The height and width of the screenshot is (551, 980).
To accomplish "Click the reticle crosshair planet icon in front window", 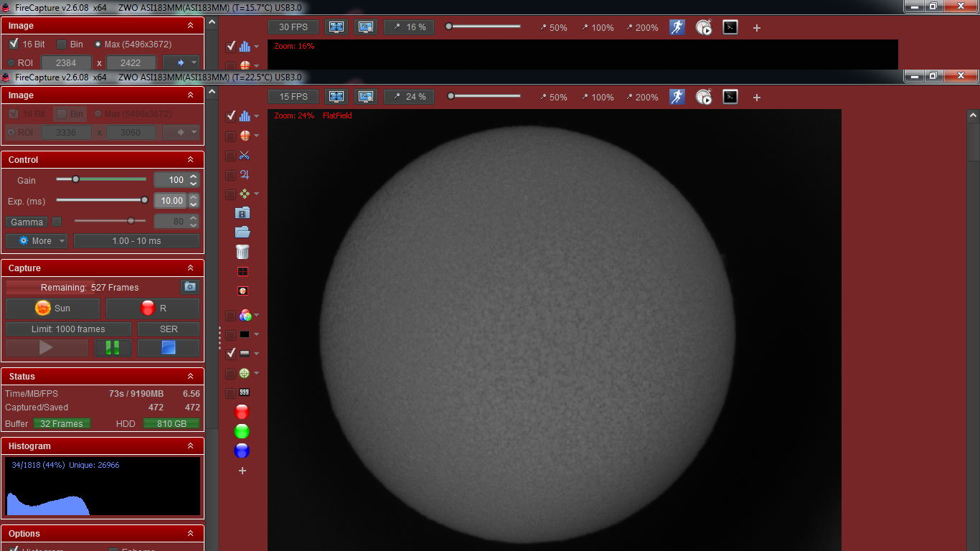I will 245,136.
